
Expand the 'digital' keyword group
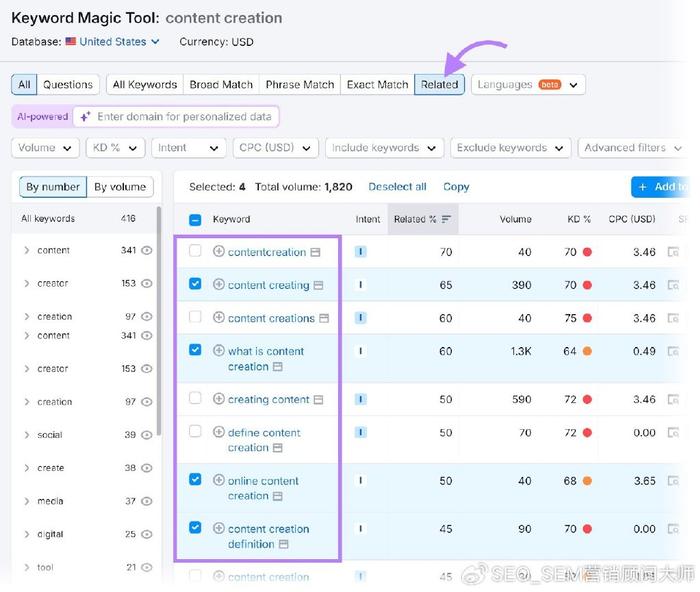(27, 534)
